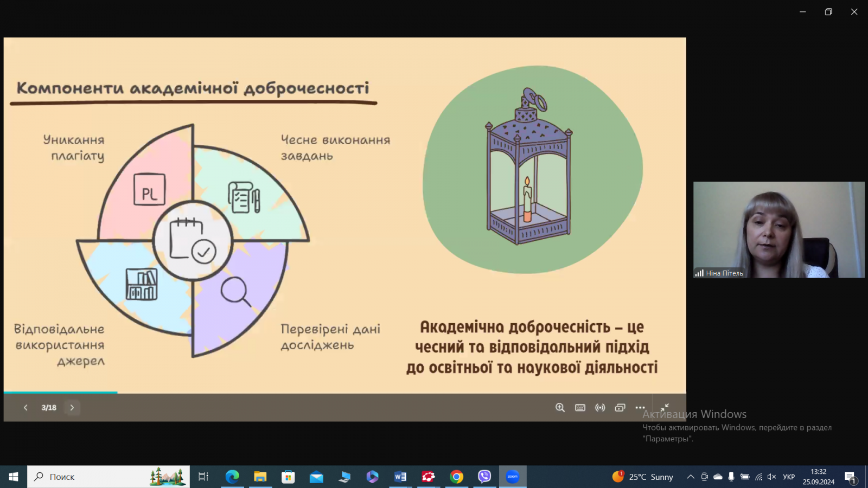
Task: Open the OneDrive cloud tray icon
Action: (x=718, y=477)
